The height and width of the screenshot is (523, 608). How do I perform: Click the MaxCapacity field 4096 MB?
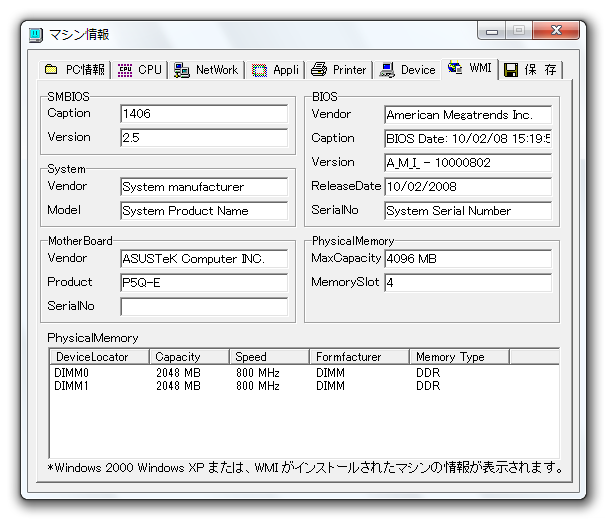coord(468,259)
